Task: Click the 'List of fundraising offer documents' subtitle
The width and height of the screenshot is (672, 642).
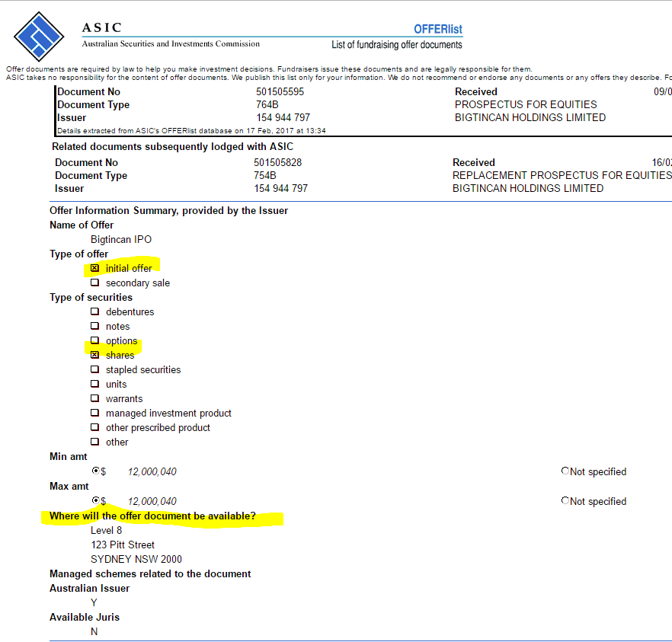Action: pyautogui.click(x=397, y=44)
